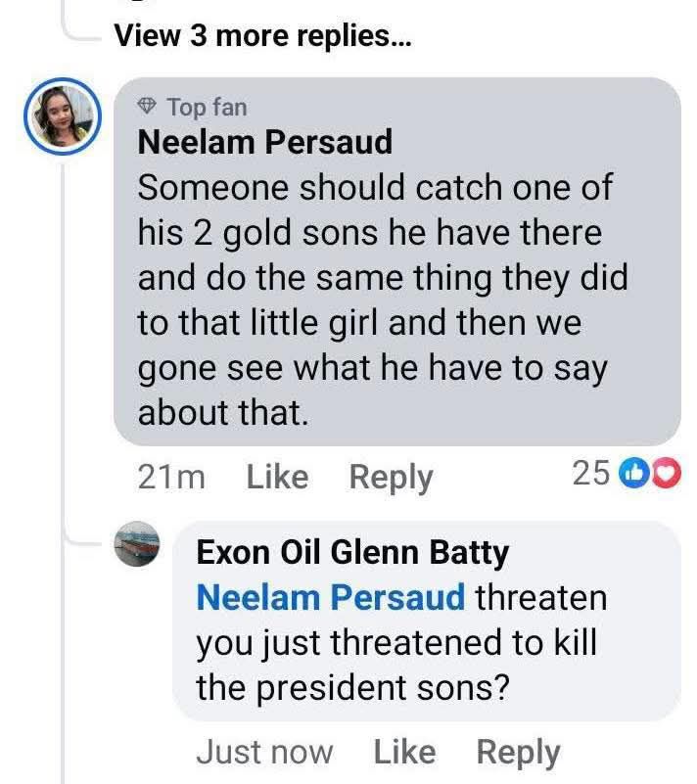Open Neelam Persaud's profile via comment author name
Image resolution: width=697 pixels, height=784 pixels.
coord(264,142)
